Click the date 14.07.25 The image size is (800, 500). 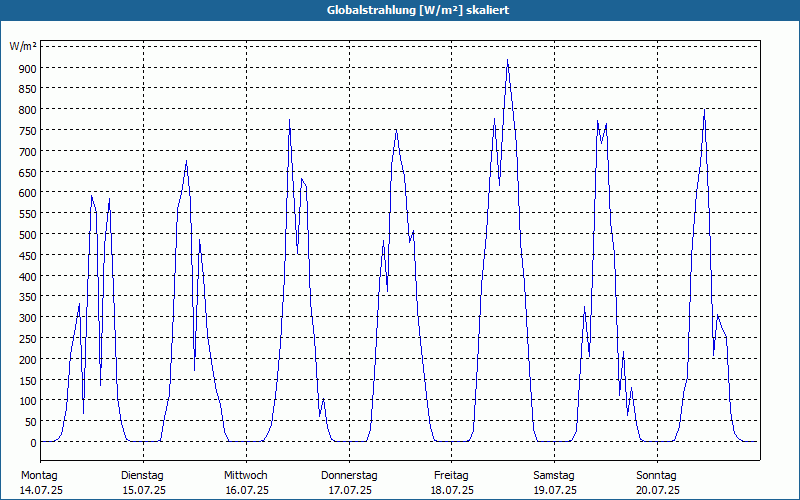tap(41, 491)
